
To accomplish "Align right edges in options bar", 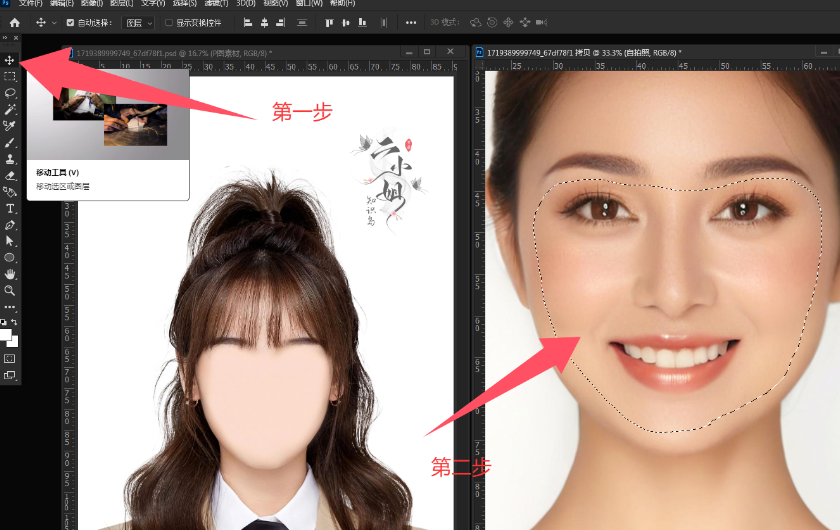I will tap(281, 23).
